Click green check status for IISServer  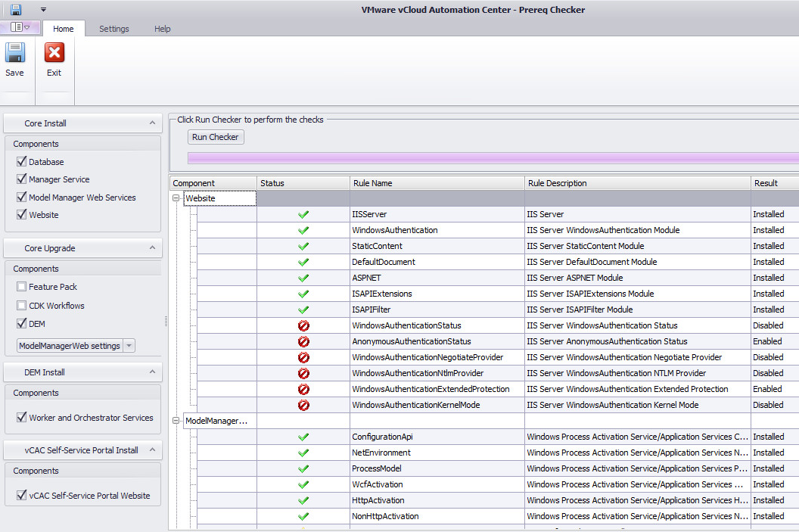[x=303, y=214]
